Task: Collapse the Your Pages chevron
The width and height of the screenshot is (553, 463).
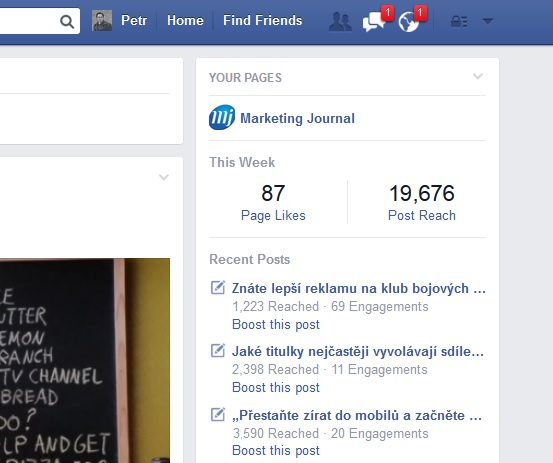Action: (478, 76)
